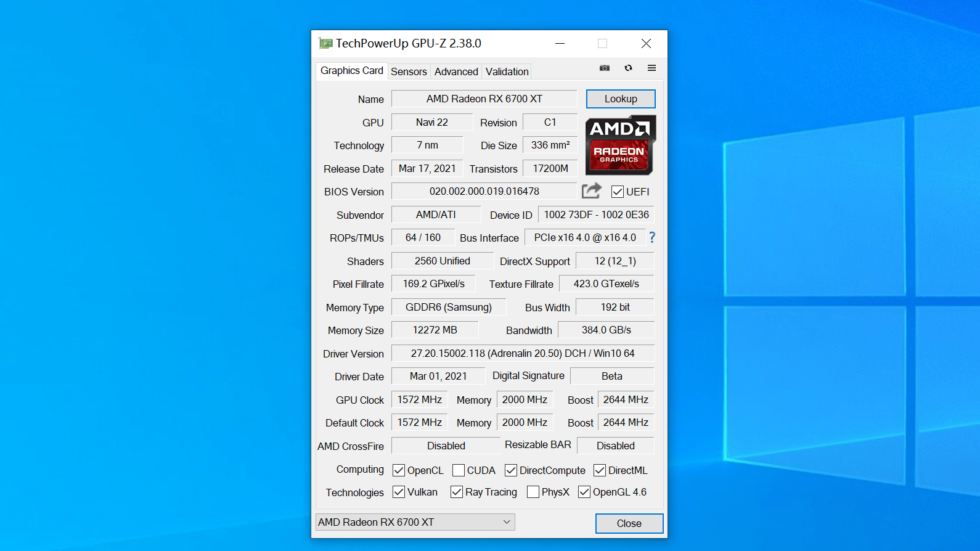Switch to the Sensors tab
Viewport: 980px width, 551px height.
pos(409,71)
